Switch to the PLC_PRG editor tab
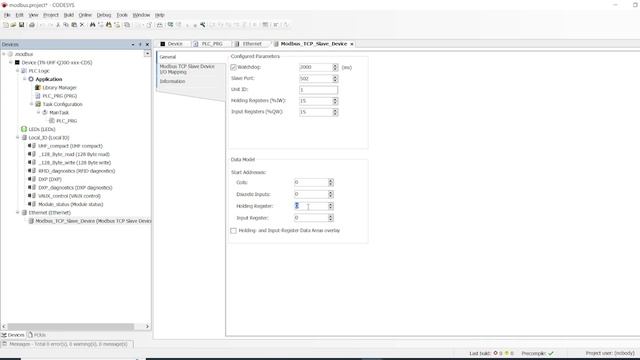Image resolution: width=640 pixels, height=360 pixels. tap(208, 44)
